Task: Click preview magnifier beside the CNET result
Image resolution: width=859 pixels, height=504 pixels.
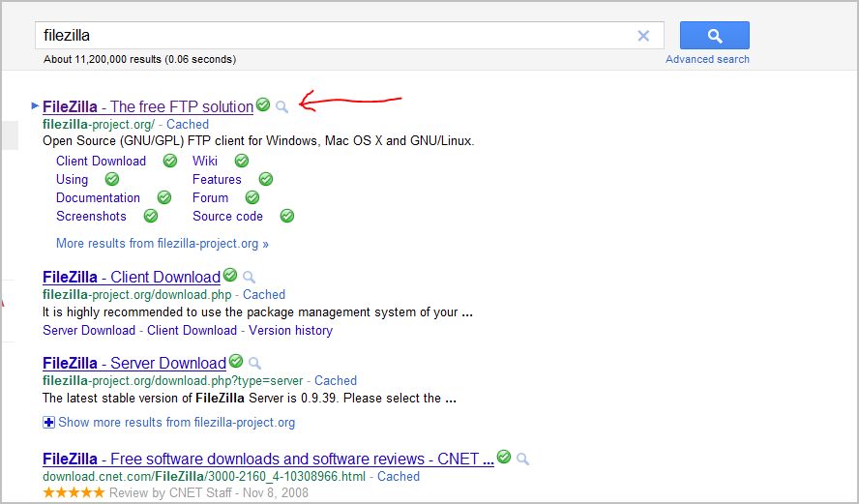Action: click(x=522, y=459)
